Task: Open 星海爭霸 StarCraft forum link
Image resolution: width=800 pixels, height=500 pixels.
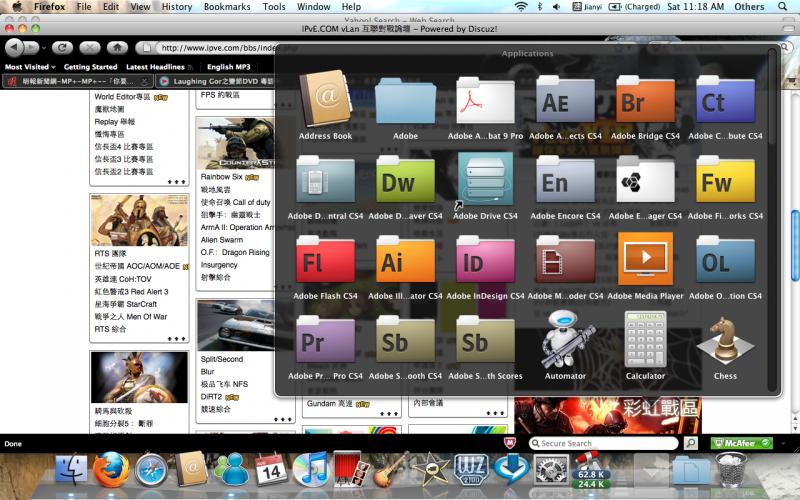Action: click(126, 304)
